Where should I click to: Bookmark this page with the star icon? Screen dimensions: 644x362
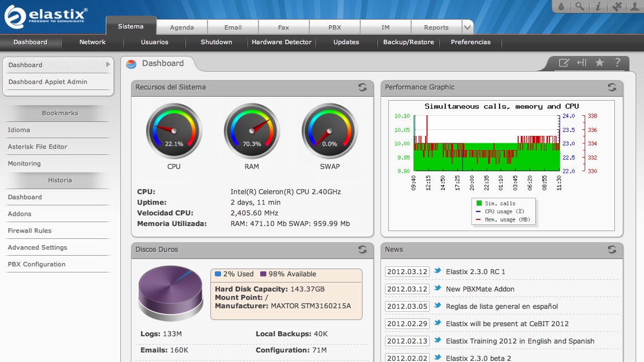pos(600,63)
